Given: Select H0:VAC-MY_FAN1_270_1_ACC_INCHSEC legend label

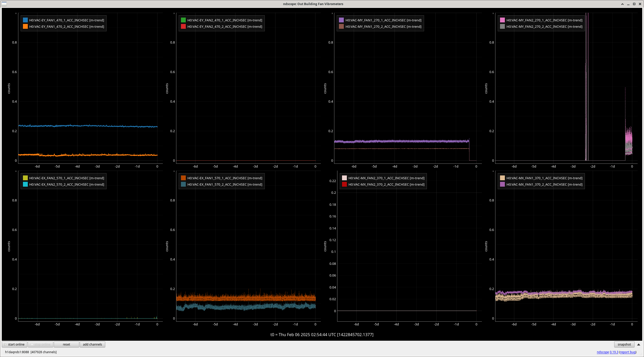Looking at the screenshot, I should click(x=383, y=20).
